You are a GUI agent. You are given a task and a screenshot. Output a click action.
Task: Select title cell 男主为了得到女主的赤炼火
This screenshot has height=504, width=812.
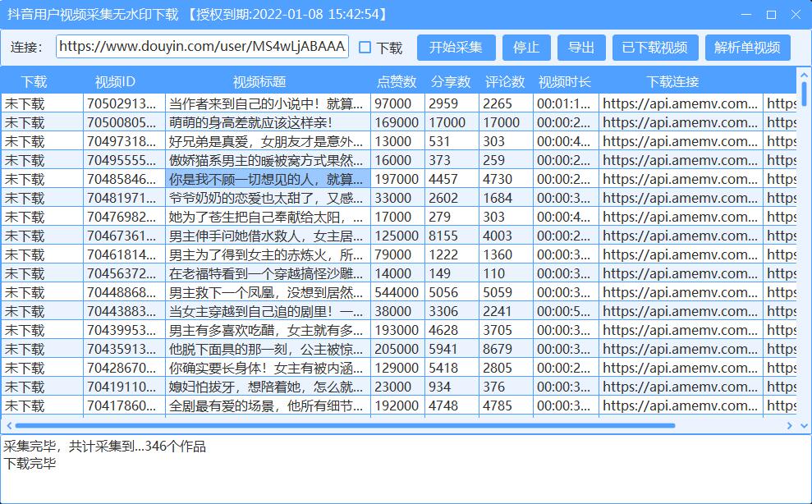click(268, 254)
